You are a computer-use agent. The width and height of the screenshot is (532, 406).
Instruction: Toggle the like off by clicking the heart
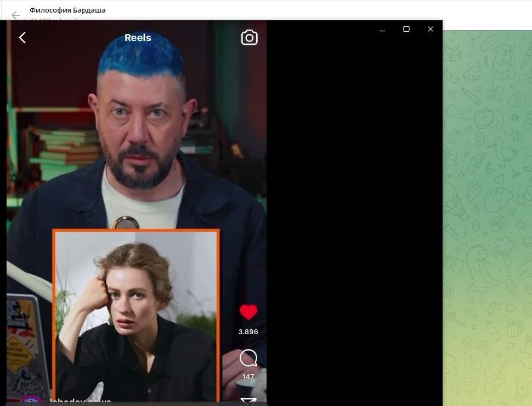(x=248, y=312)
